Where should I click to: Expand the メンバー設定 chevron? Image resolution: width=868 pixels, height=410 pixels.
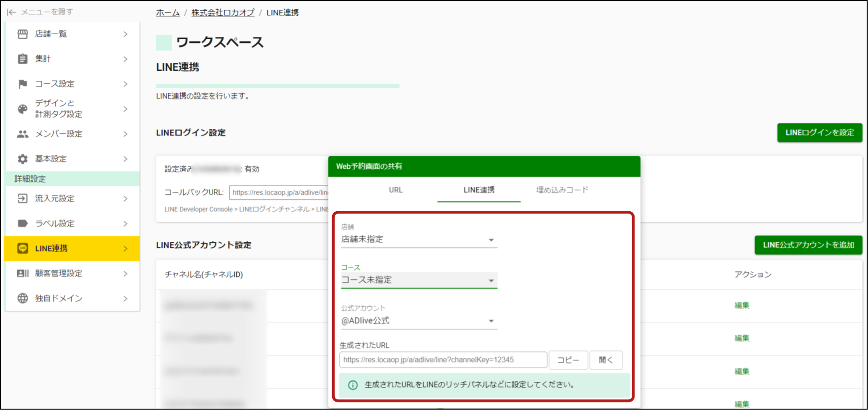[x=125, y=134]
